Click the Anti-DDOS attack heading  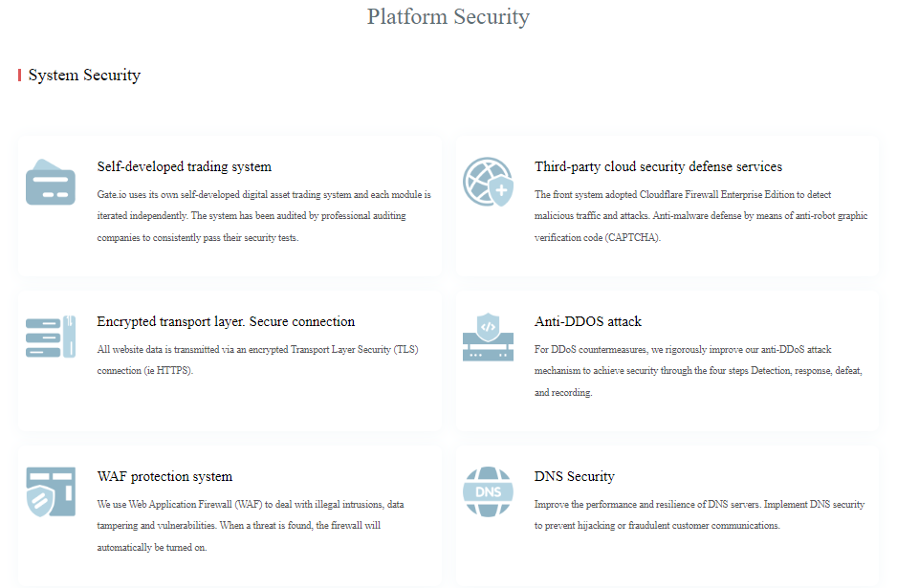point(588,321)
